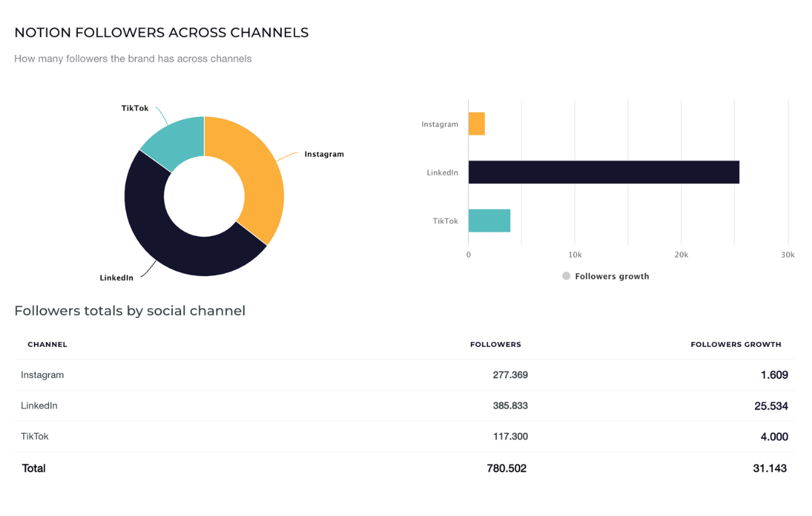Click TikTok growth value 4.000
Image resolution: width=812 pixels, height=516 pixels.
[x=774, y=437]
